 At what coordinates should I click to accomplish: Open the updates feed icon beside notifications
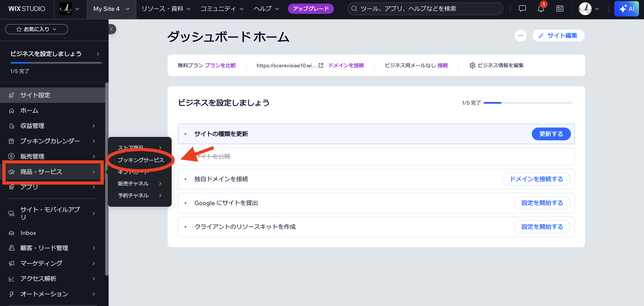(560, 9)
